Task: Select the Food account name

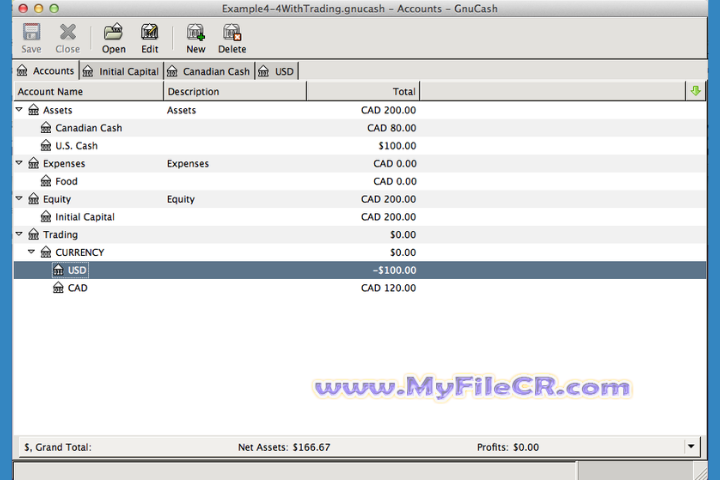Action: (66, 181)
